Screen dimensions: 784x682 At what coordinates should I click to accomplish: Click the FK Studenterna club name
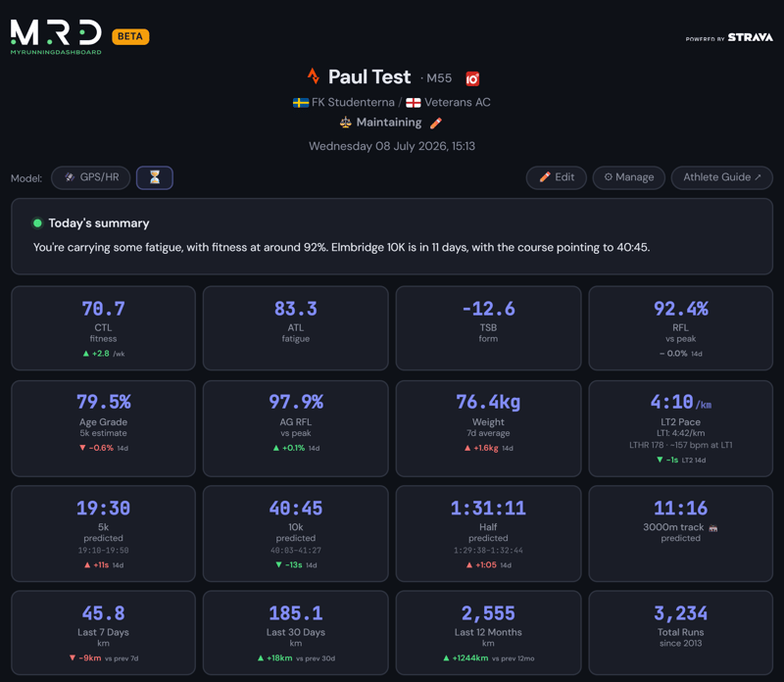[x=353, y=103]
